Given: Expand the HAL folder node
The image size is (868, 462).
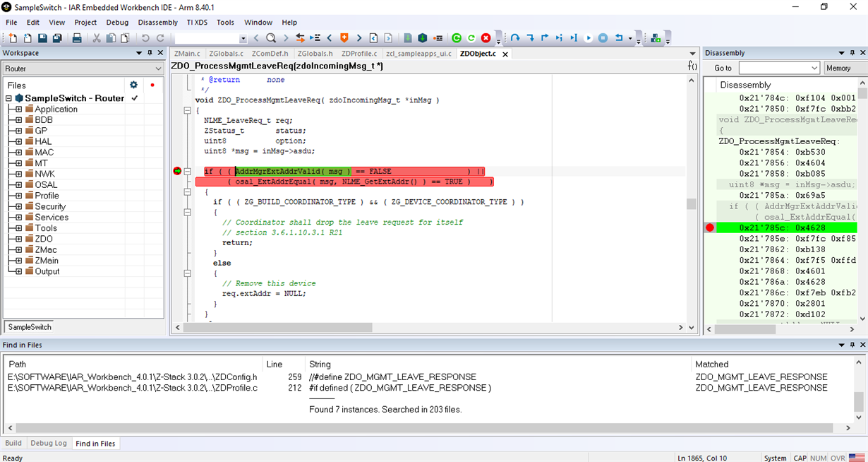Looking at the screenshot, I should coord(18,141).
